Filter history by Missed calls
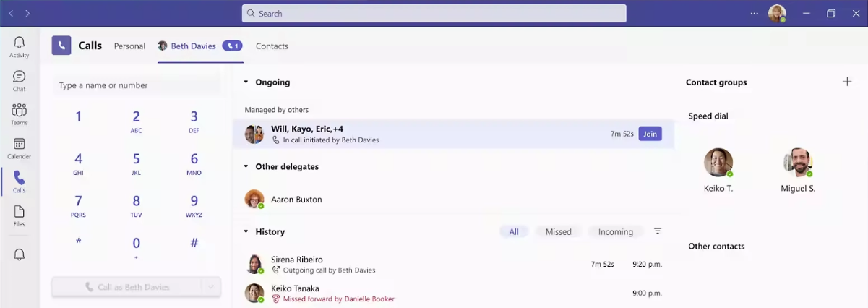The height and width of the screenshot is (308, 868). 558,232
